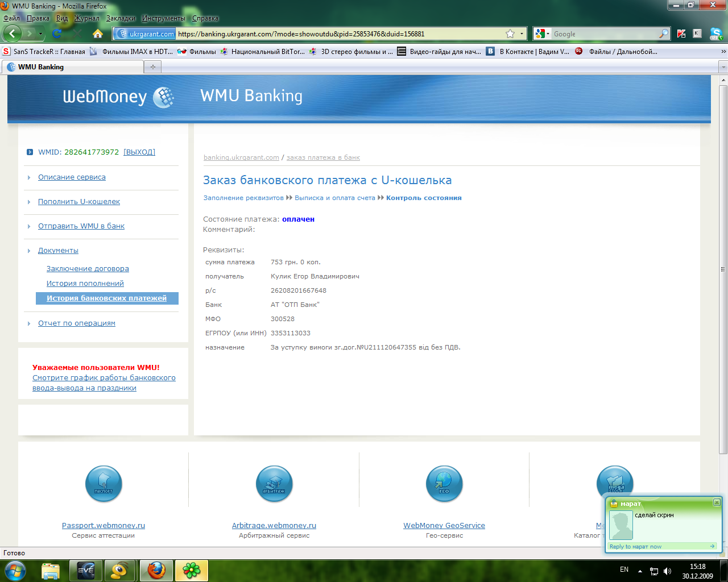Open 'Отчет по операциям' link
Viewport: 728px width, 582px height.
pyautogui.click(x=77, y=323)
